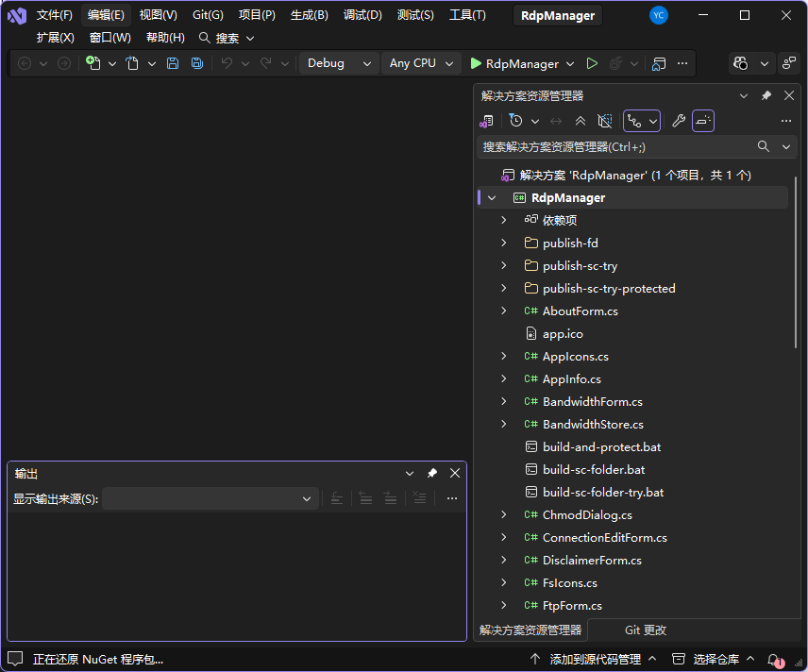The width and height of the screenshot is (808, 672).
Task: Open the Show output from combo box
Action: (x=210, y=498)
